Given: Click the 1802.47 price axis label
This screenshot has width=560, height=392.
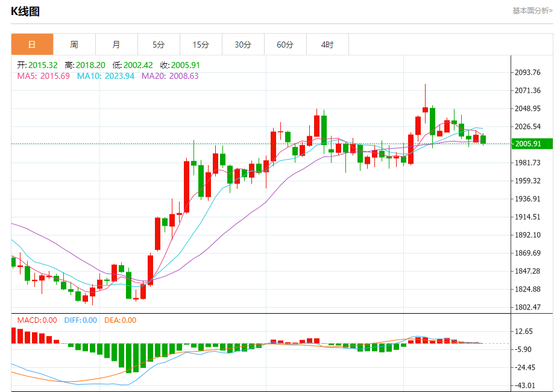Looking at the screenshot, I should coord(527,307).
